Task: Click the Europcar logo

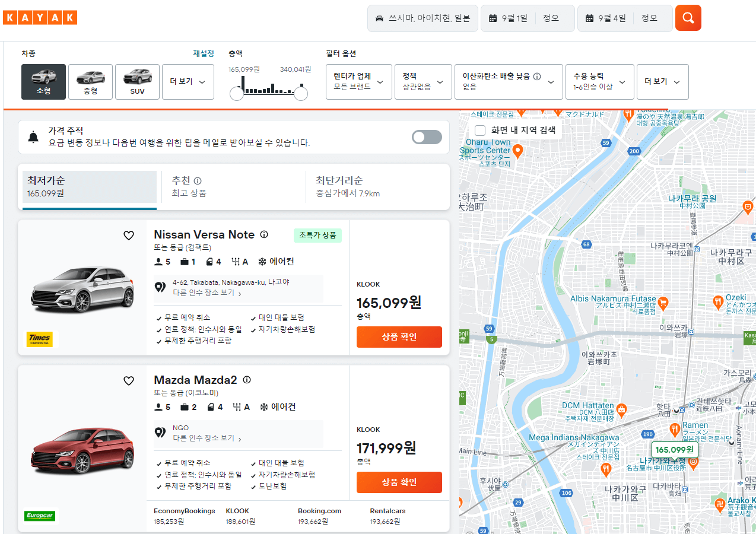Action: click(x=40, y=516)
